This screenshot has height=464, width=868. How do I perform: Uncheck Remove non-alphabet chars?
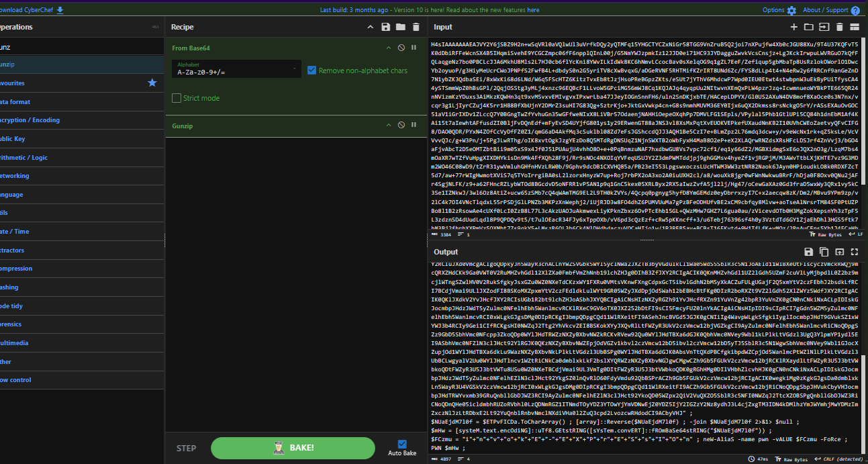pyautogui.click(x=311, y=71)
